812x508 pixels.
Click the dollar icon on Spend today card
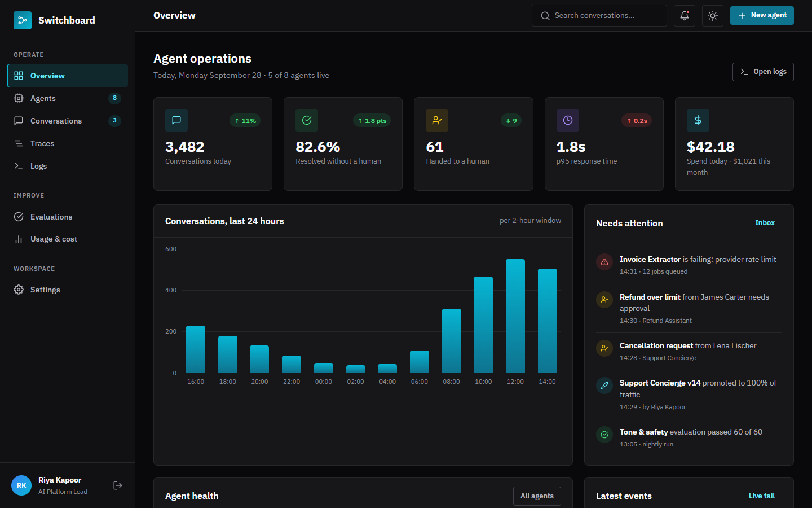[698, 120]
